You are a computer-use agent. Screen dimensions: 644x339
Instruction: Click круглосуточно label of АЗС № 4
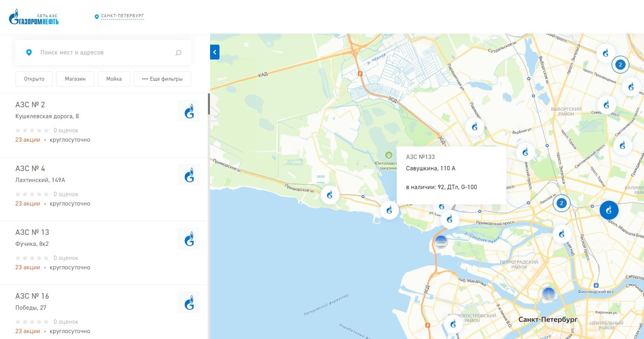point(70,204)
